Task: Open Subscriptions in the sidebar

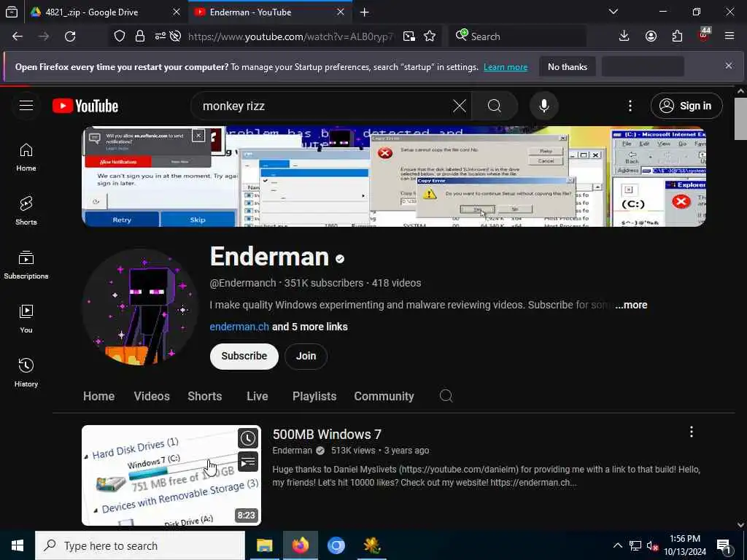Action: click(x=26, y=265)
